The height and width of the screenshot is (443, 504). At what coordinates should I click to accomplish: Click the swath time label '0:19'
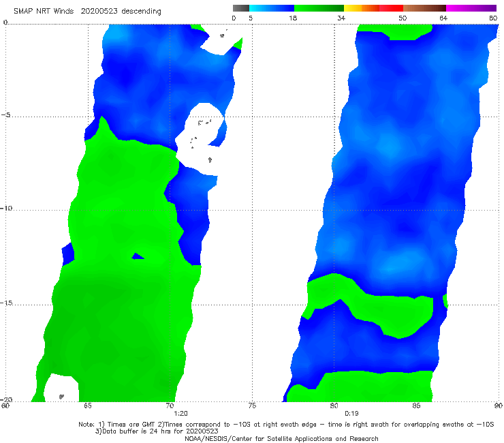pos(351,414)
